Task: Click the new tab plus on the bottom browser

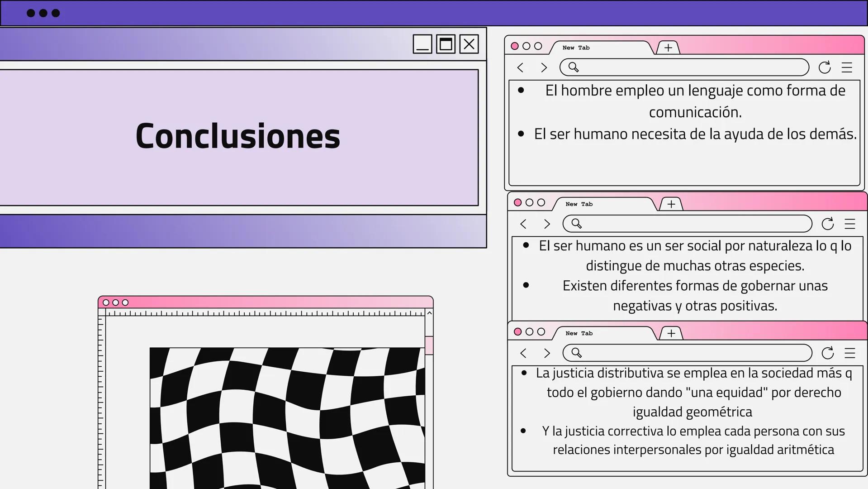Action: pos(671,333)
